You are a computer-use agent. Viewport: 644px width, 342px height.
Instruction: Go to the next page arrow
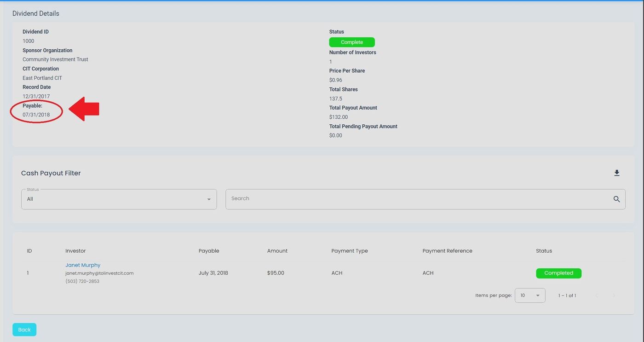coord(614,296)
